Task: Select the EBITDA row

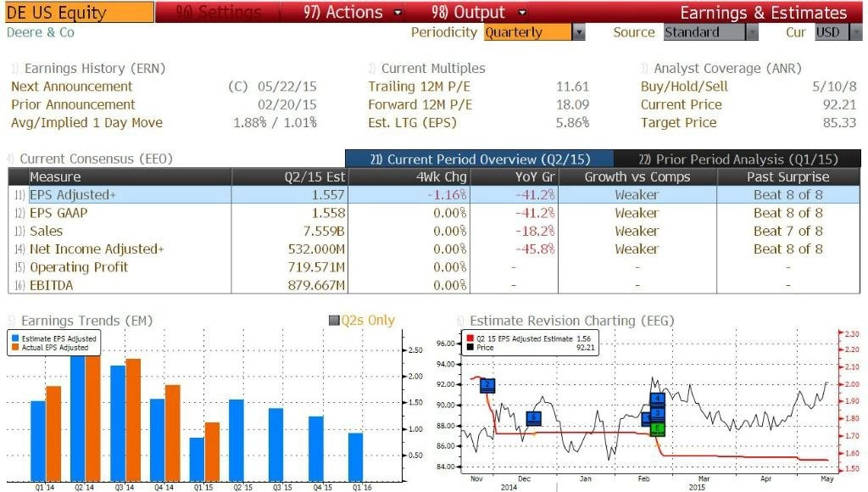Action: tap(434, 285)
